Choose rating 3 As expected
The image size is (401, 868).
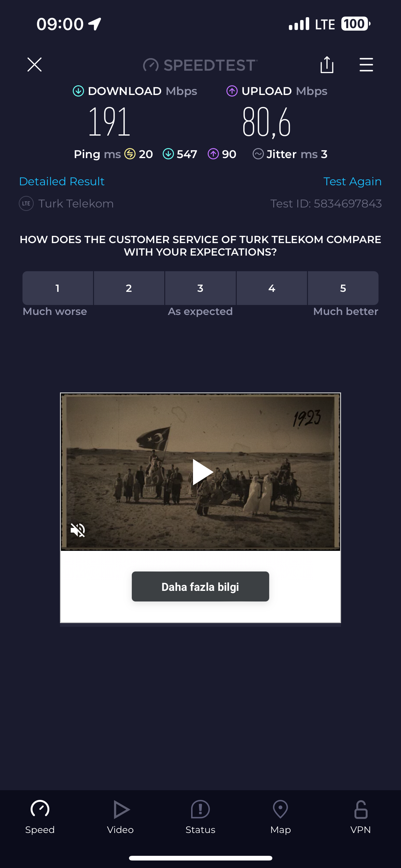click(200, 288)
